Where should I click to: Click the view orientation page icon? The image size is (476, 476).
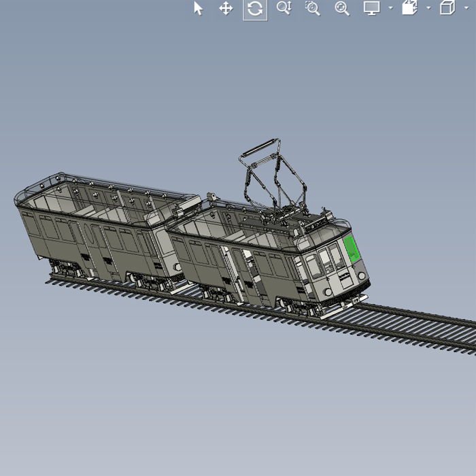[409, 7]
